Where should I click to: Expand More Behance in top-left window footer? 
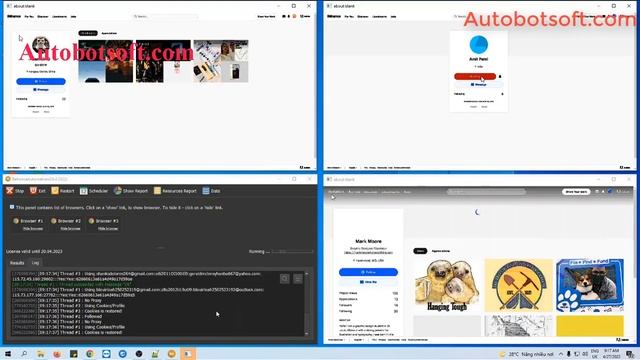point(14,168)
